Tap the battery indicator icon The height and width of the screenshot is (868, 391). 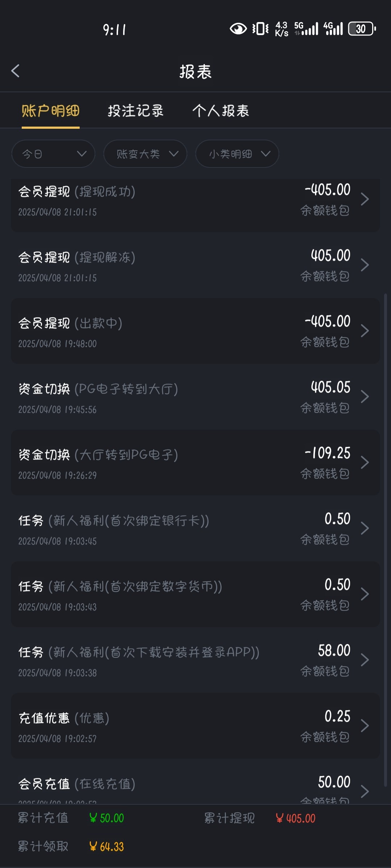[362, 29]
